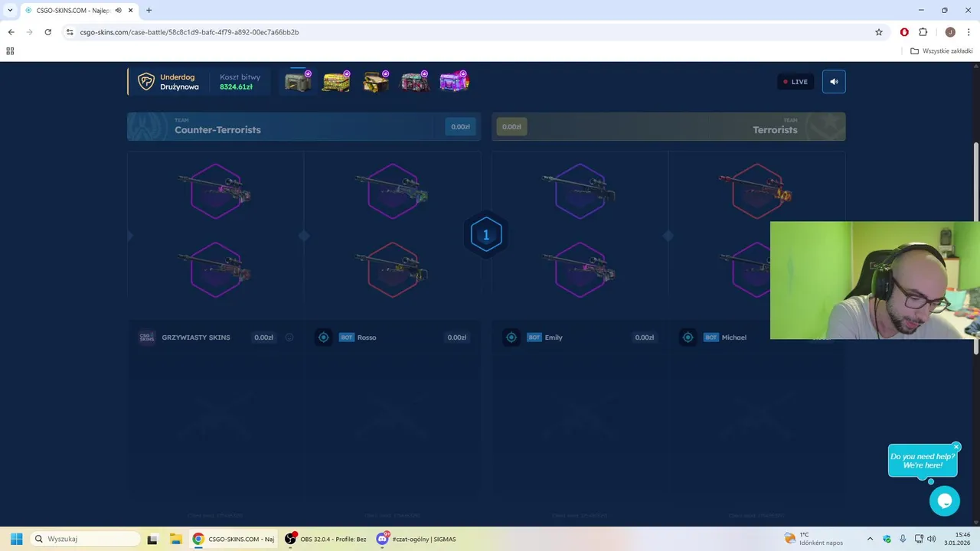The image size is (980, 551).
Task: Select the fourth pink-green case in the battle
Action: [x=414, y=81]
